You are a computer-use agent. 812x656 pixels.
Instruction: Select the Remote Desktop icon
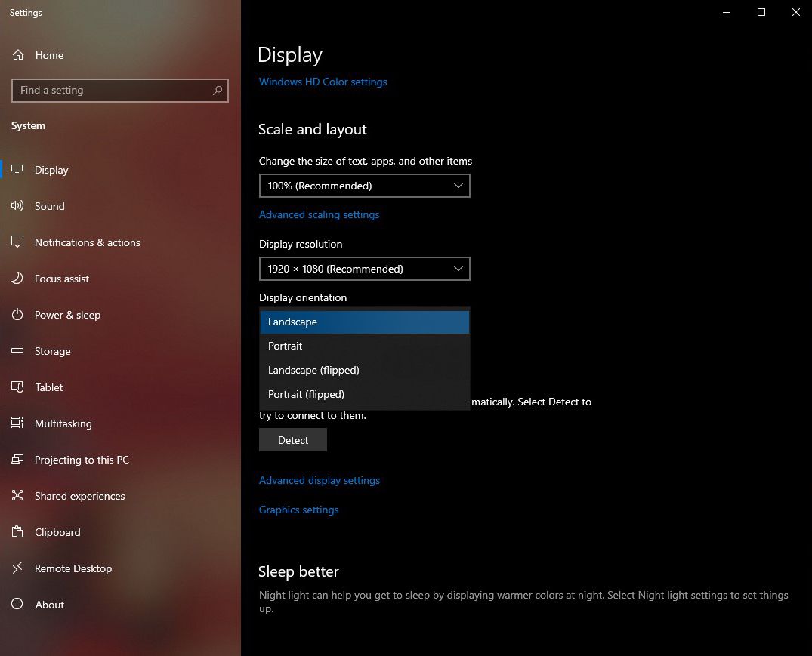[18, 568]
